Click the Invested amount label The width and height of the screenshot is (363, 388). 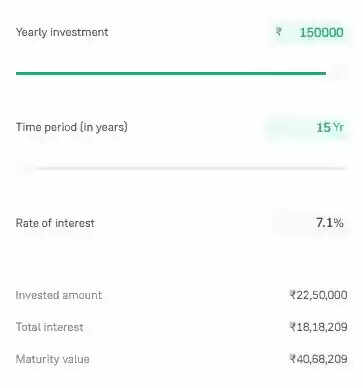(59, 295)
